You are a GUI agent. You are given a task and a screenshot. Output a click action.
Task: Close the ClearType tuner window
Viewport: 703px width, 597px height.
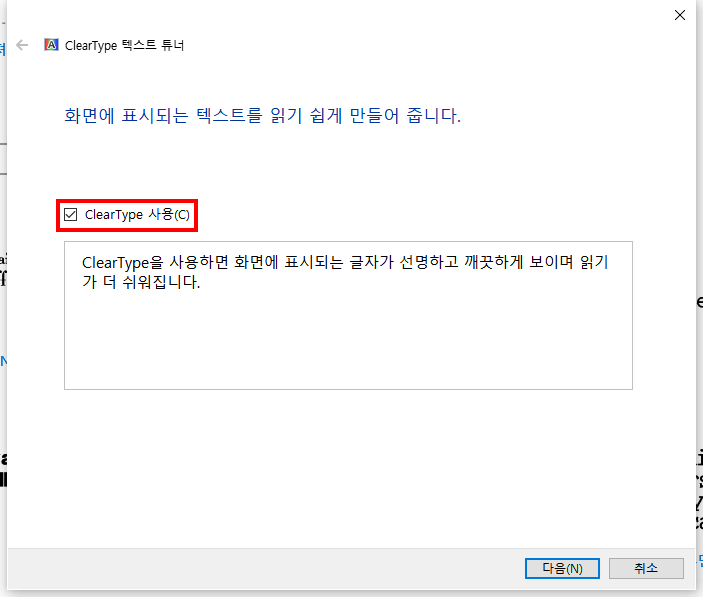tap(680, 15)
